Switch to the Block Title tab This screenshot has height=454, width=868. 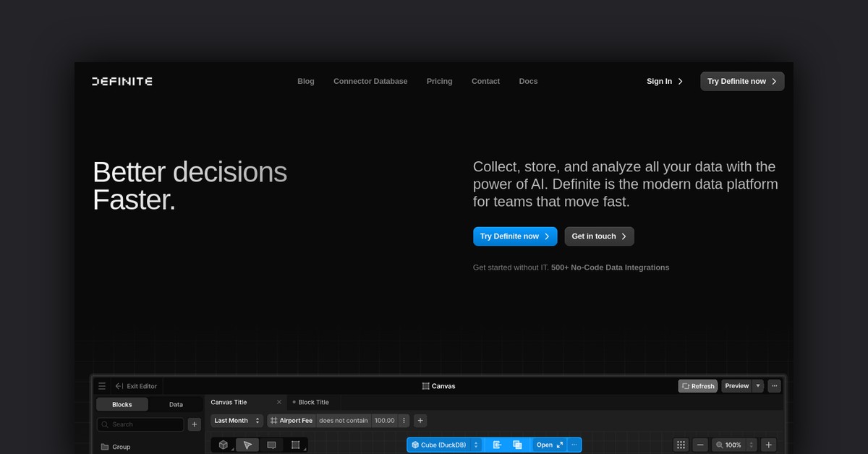pos(312,402)
